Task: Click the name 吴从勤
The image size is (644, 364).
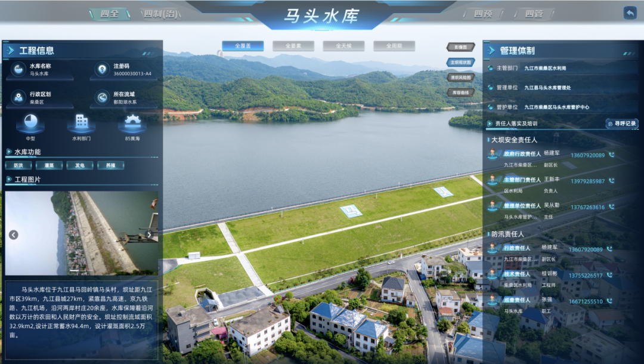Action: point(552,205)
